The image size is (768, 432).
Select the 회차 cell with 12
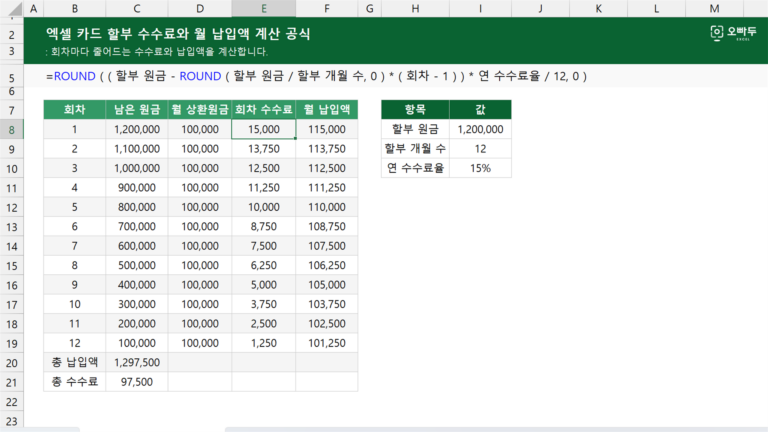coord(74,343)
